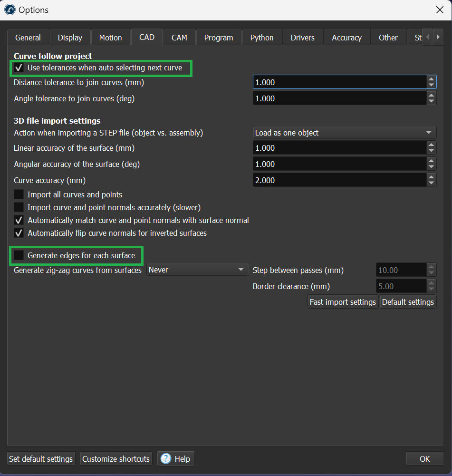Open the STEP file import action dropdown
Screen dimensions: 452x476
[344, 133]
